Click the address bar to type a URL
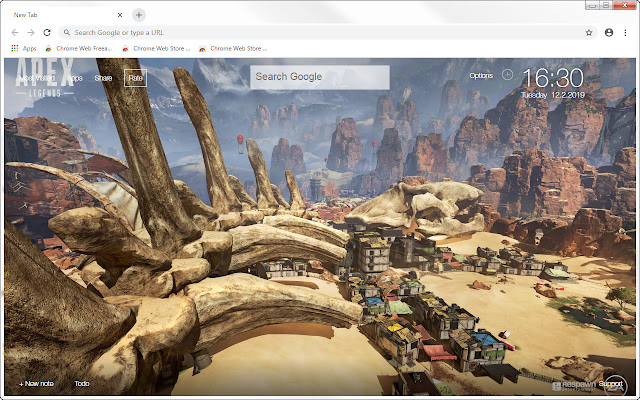The image size is (640, 400). click(x=327, y=33)
